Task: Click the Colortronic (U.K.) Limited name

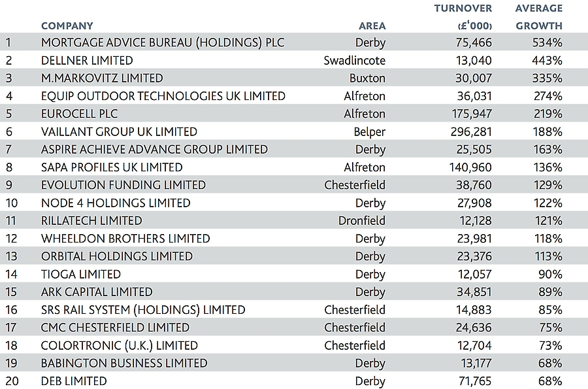Action: tap(120, 345)
